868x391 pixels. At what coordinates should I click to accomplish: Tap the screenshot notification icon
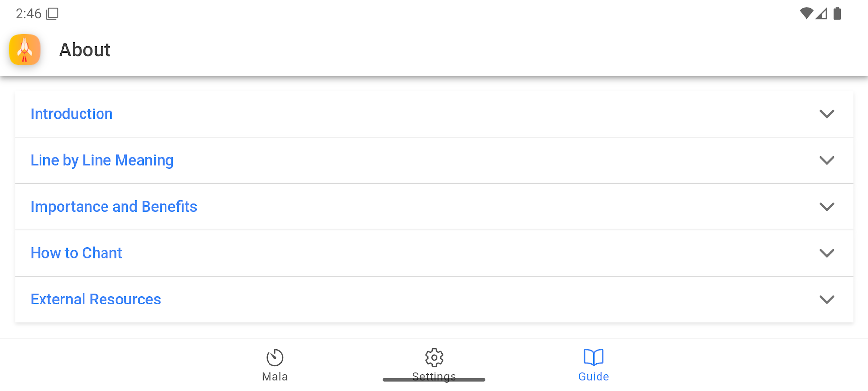click(52, 14)
